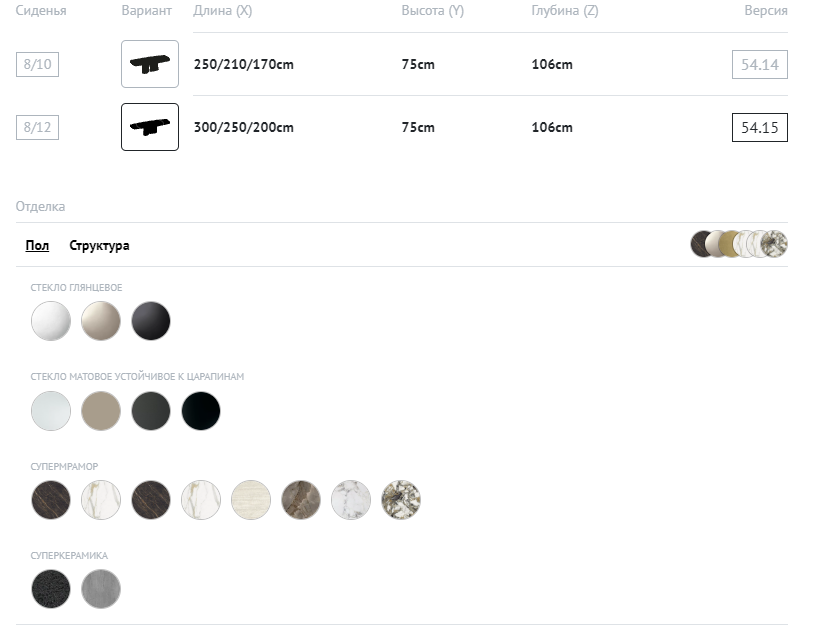Viewport: 830px width, 637px height.
Task: Pick the white glossy glass swatch
Action: (x=51, y=321)
